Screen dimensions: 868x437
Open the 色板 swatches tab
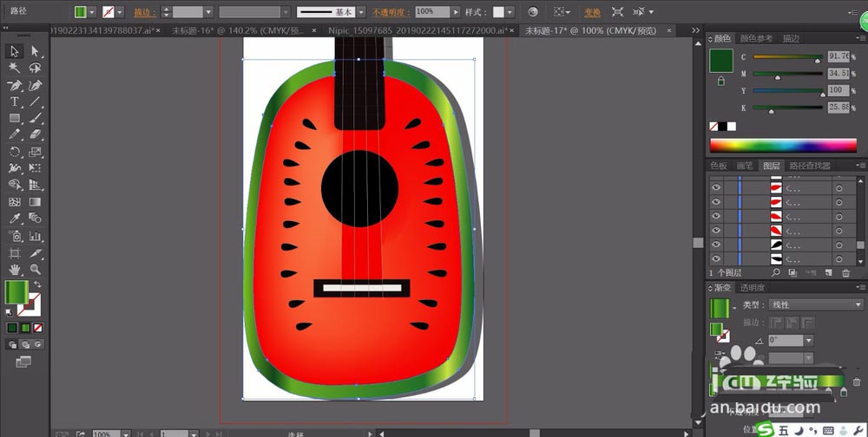pos(719,166)
